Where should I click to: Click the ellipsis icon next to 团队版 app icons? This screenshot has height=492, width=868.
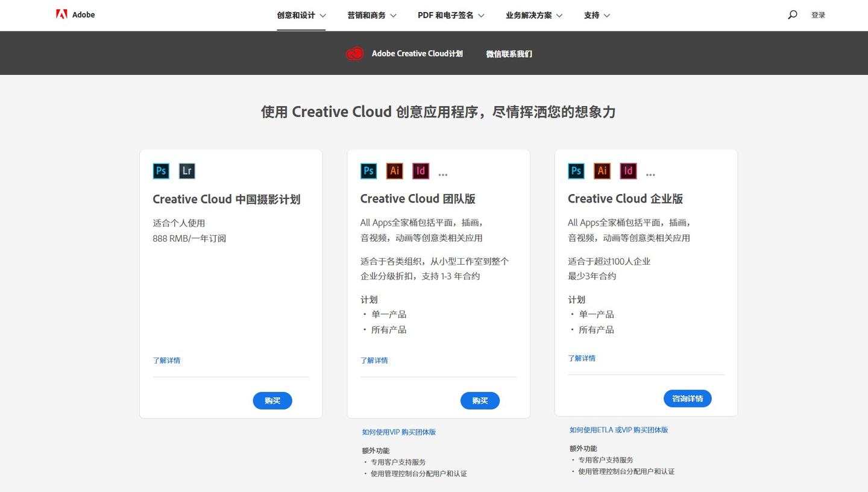443,174
